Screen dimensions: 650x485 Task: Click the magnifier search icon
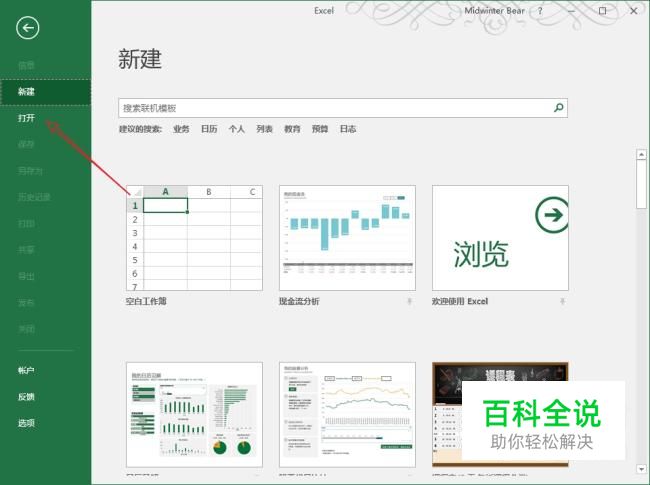pyautogui.click(x=558, y=108)
